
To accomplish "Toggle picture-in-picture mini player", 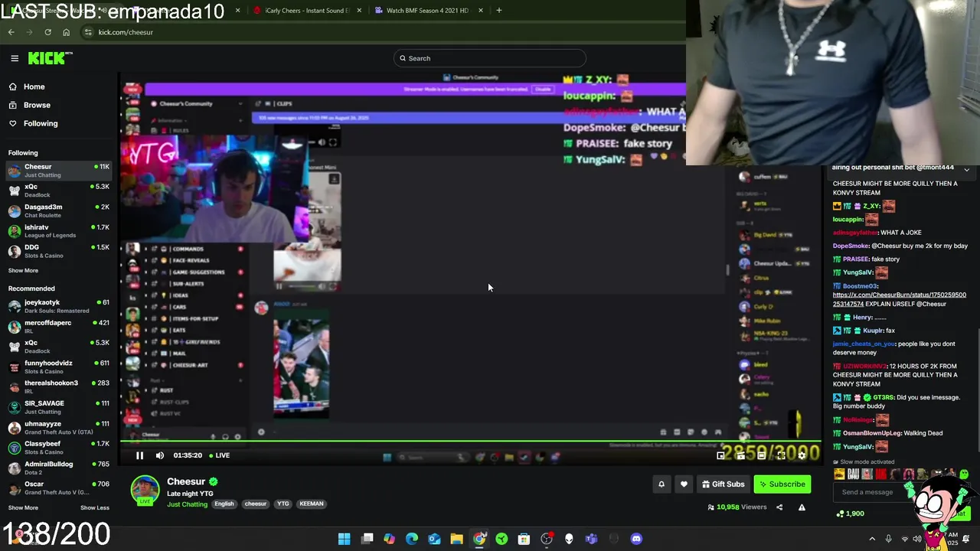I will point(720,455).
